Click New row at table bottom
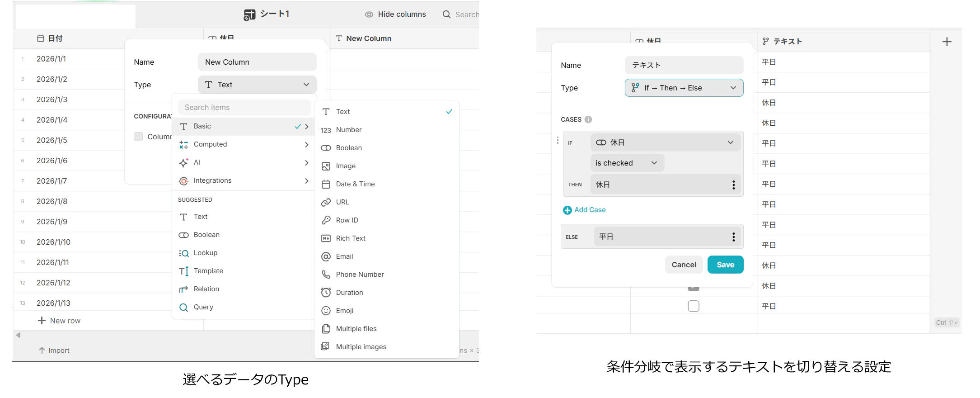Screen dimensions: 980x398 point(59,321)
